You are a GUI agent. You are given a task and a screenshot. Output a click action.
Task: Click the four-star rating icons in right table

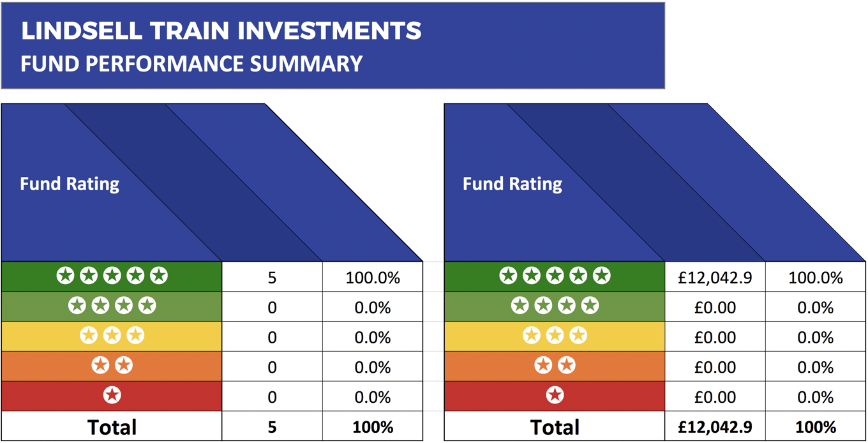pos(555,306)
